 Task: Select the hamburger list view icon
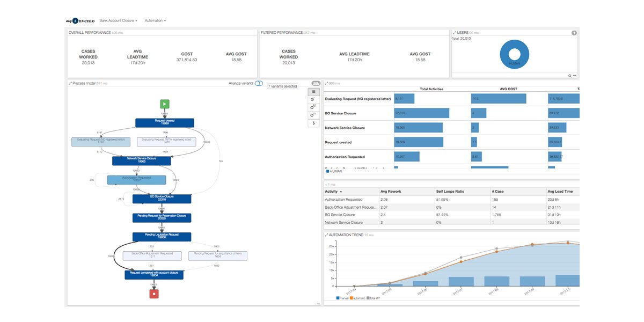coord(314,92)
